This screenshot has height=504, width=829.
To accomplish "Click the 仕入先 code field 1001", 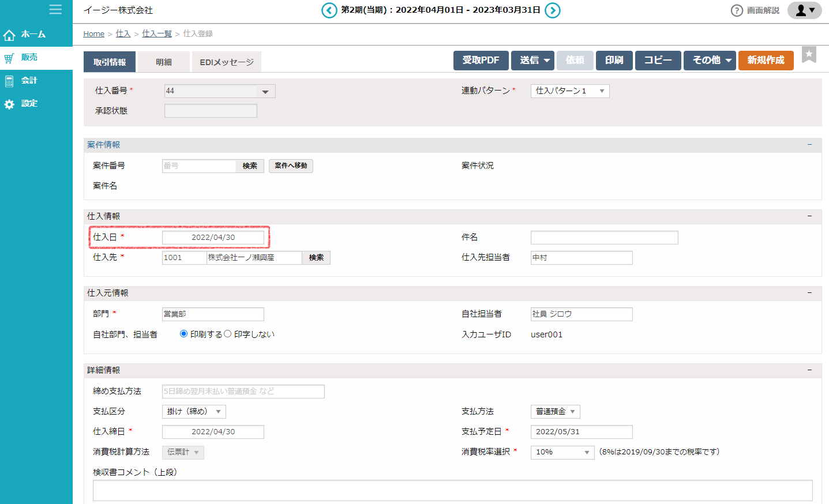I will [x=184, y=258].
